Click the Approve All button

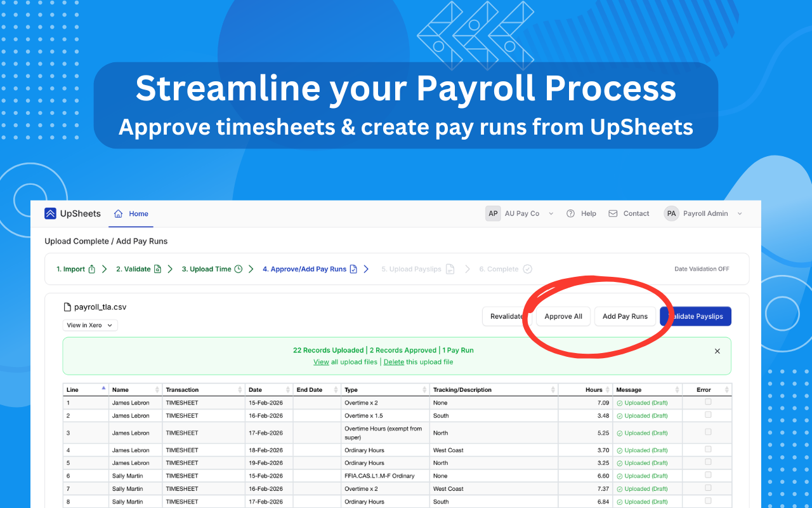click(x=563, y=316)
